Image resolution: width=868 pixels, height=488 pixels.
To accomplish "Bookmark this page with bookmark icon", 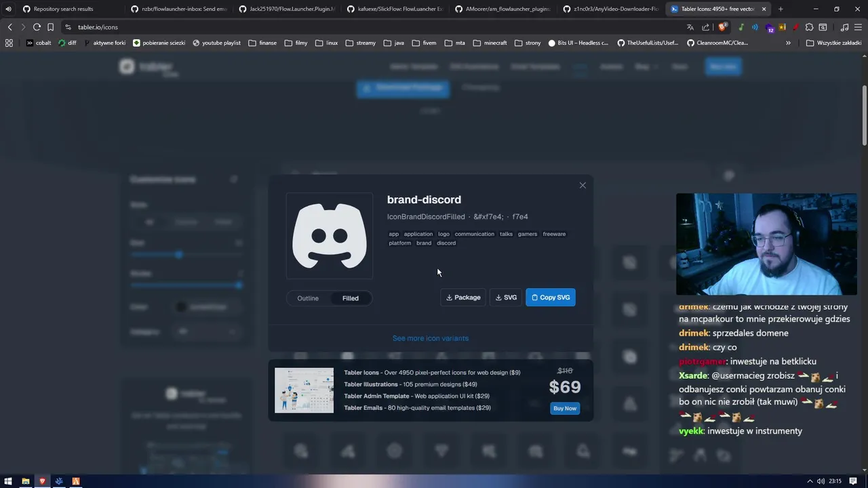I will [50, 27].
